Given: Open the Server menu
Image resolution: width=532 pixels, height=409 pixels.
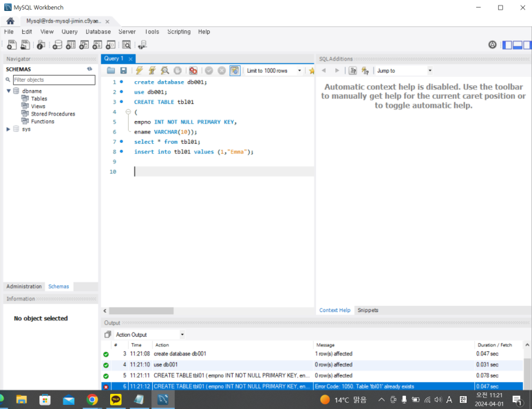Looking at the screenshot, I should [x=127, y=32].
